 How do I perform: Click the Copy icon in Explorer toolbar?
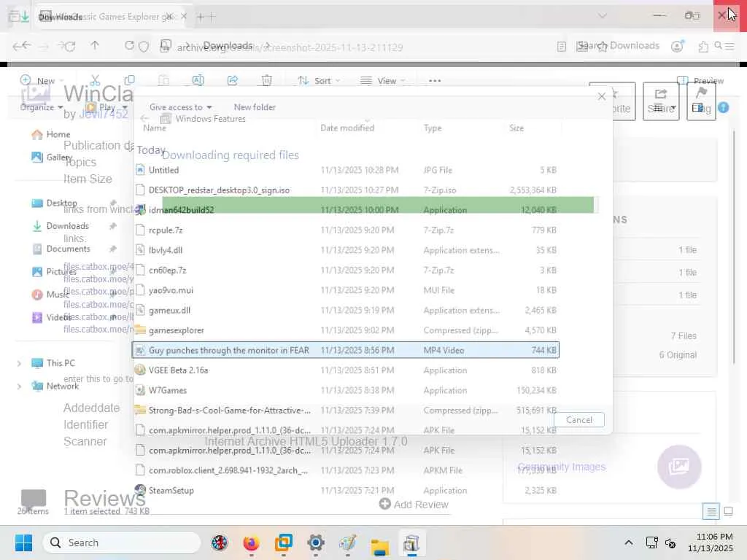click(129, 80)
